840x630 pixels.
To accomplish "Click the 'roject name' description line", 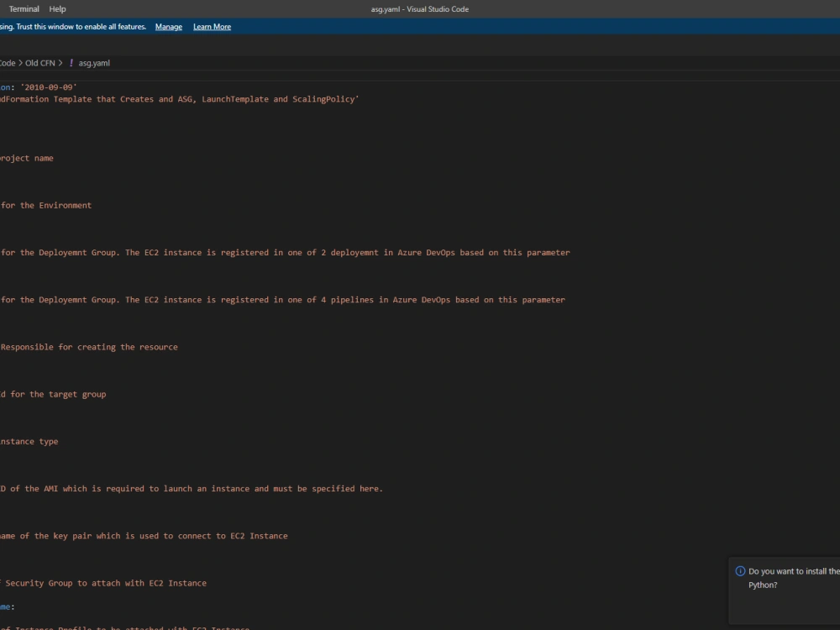I will (27, 158).
